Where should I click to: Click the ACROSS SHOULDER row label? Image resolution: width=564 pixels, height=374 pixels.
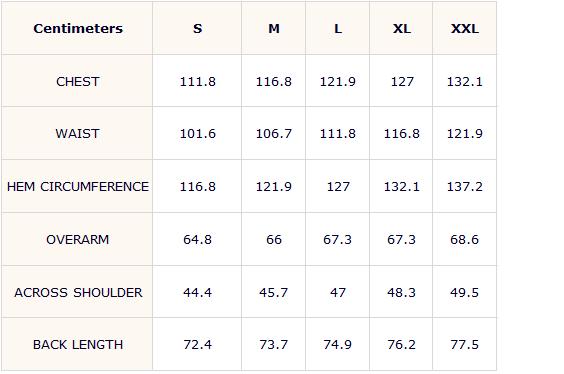[78, 292]
